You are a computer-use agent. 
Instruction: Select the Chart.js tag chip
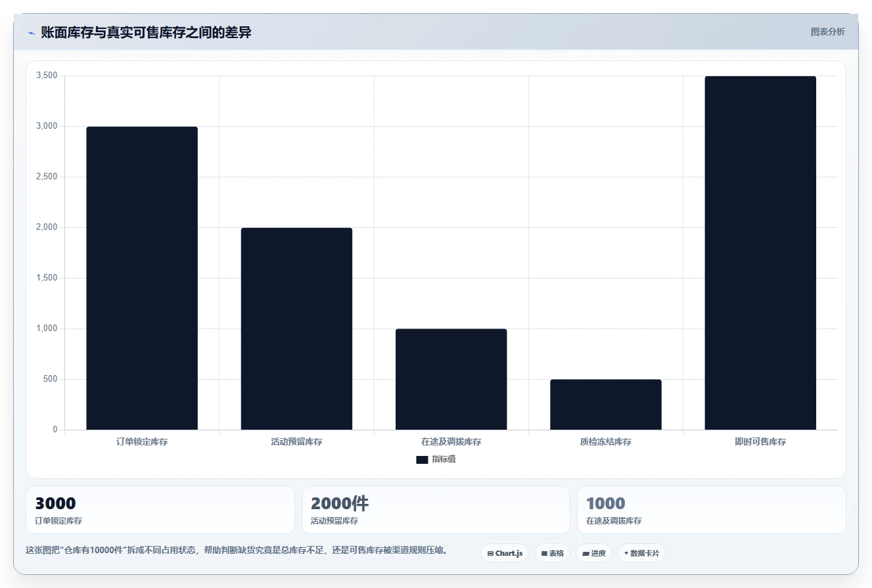click(x=505, y=553)
